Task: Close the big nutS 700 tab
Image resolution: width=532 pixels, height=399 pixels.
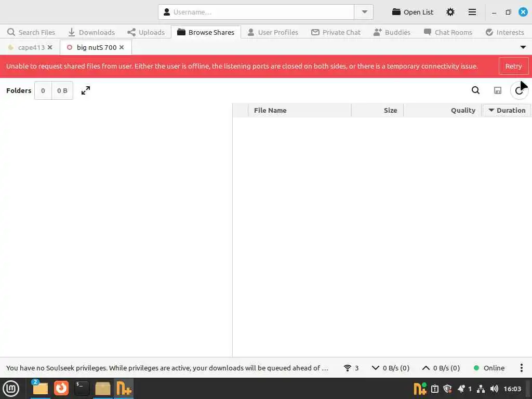Action: coord(122,47)
